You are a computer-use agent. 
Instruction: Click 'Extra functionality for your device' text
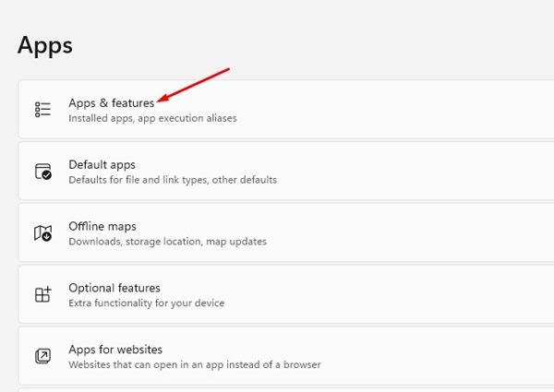[147, 303]
